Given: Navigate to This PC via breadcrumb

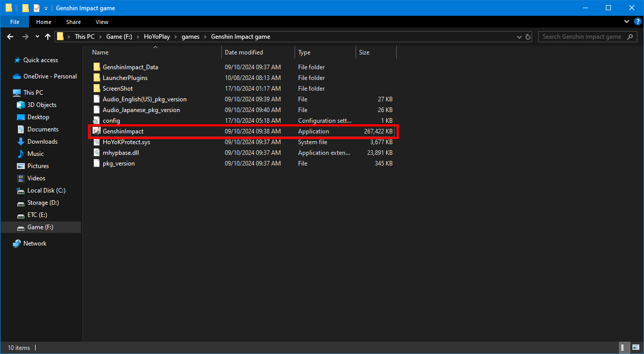Looking at the screenshot, I should 84,36.
